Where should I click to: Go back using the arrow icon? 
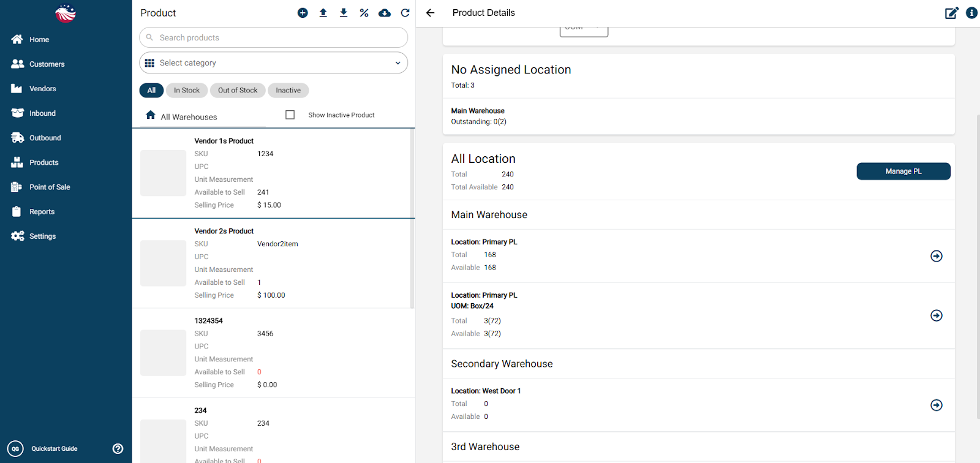(431, 13)
